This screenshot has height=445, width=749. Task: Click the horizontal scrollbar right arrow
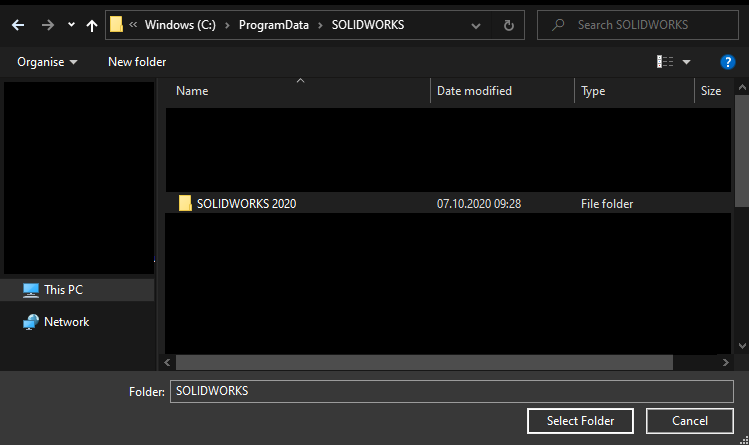coord(726,362)
